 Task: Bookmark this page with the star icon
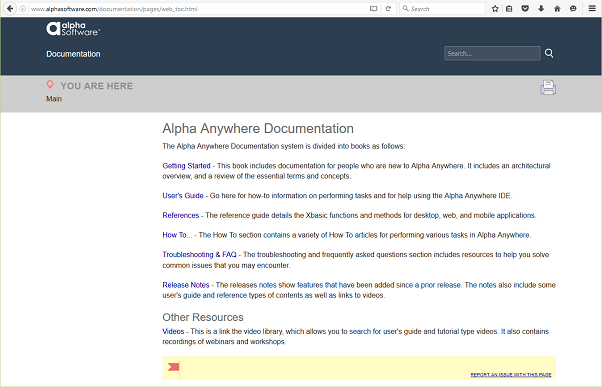(x=495, y=8)
